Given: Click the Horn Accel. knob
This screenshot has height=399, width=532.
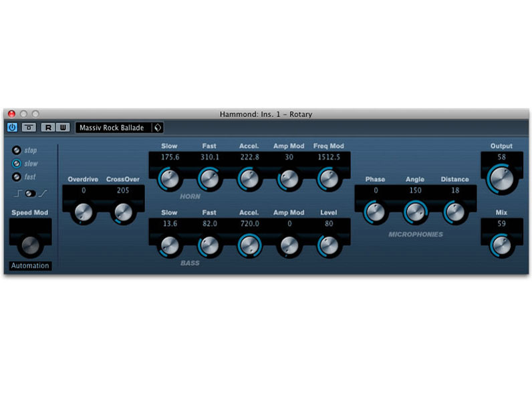Looking at the screenshot, I should point(249,179).
